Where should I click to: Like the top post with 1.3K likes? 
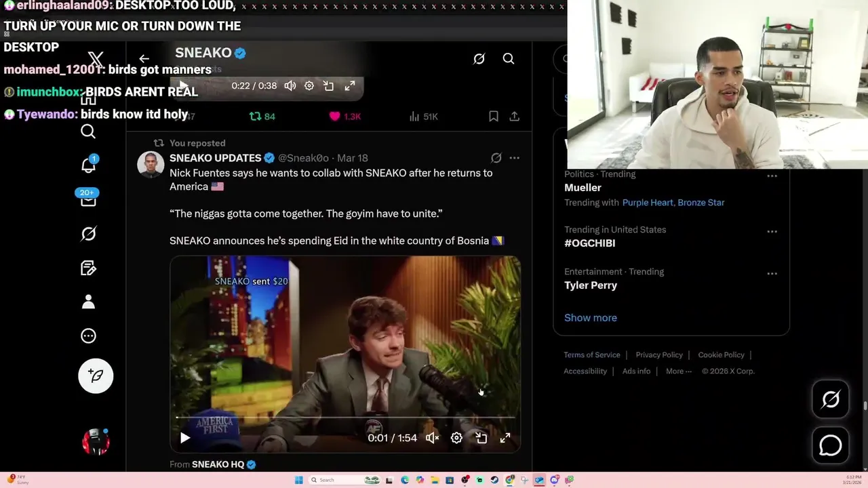pos(344,117)
